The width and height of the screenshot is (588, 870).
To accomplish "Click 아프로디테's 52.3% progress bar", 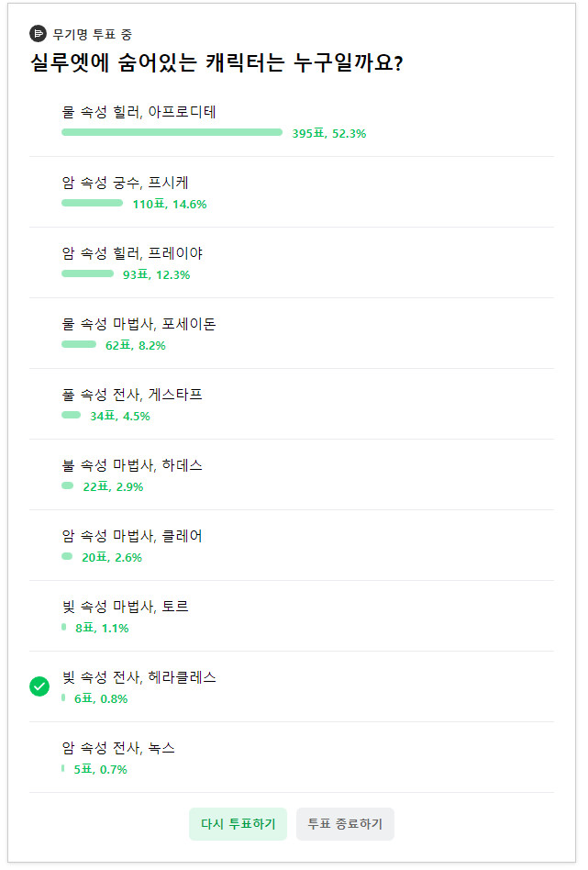I will point(171,131).
